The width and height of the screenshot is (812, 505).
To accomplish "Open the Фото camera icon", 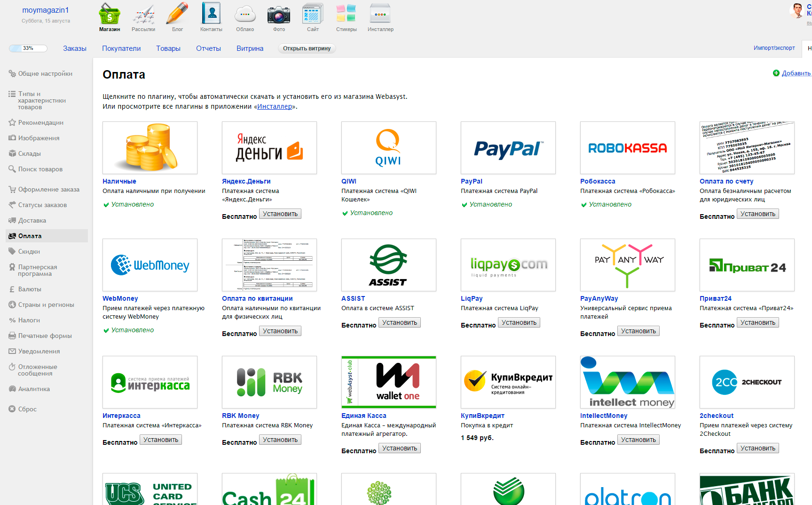I will [279, 17].
